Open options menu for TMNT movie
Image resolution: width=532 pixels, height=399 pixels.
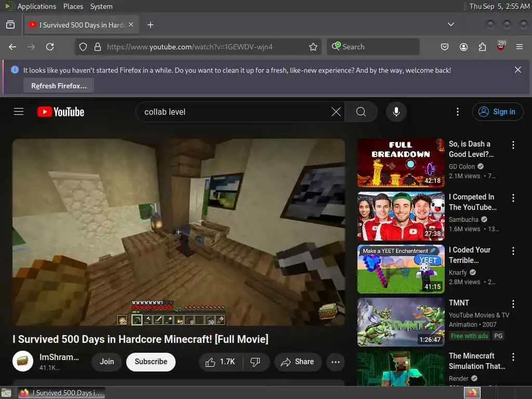[513, 303]
